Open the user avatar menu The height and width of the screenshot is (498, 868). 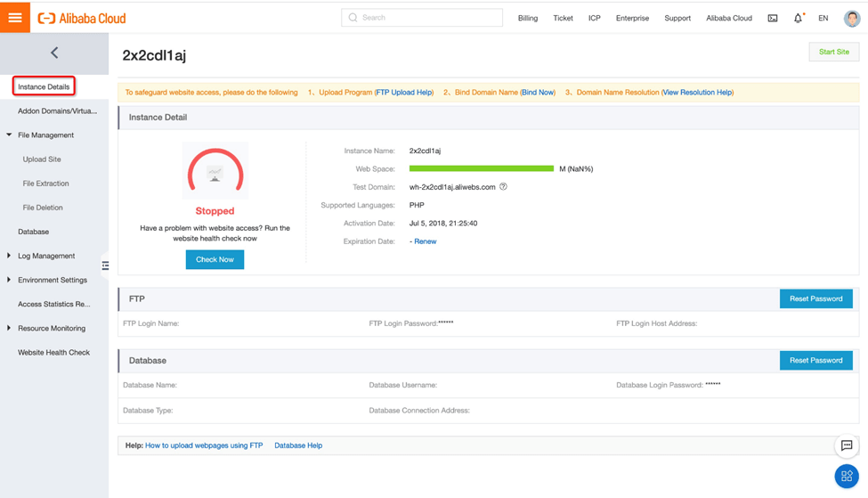[x=851, y=18]
